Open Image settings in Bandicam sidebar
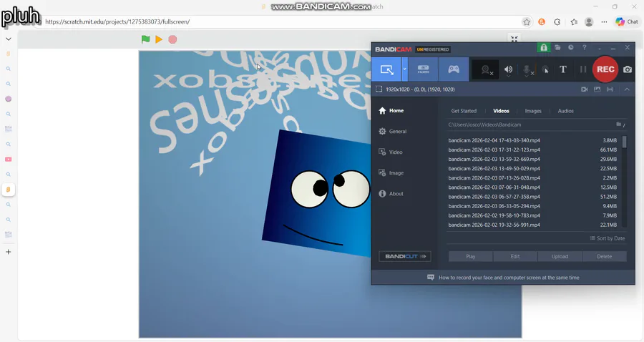The width and height of the screenshot is (644, 342). [391, 173]
